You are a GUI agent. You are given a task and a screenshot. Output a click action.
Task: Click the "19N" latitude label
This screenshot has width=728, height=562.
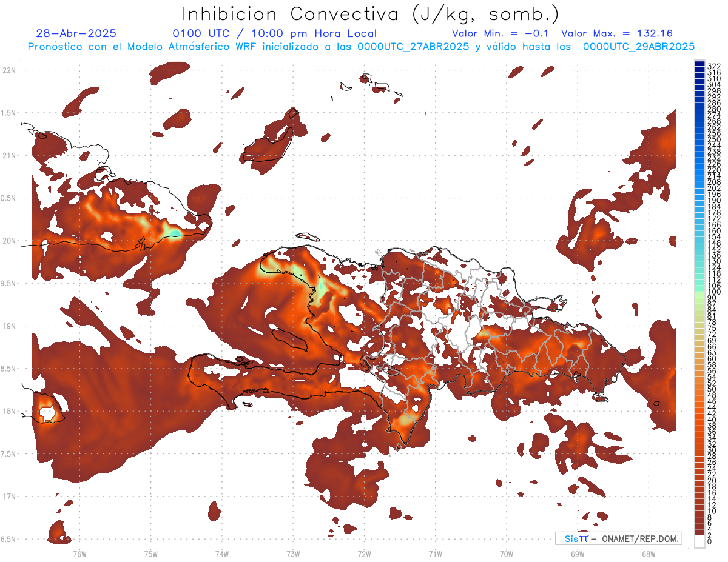tap(9, 326)
